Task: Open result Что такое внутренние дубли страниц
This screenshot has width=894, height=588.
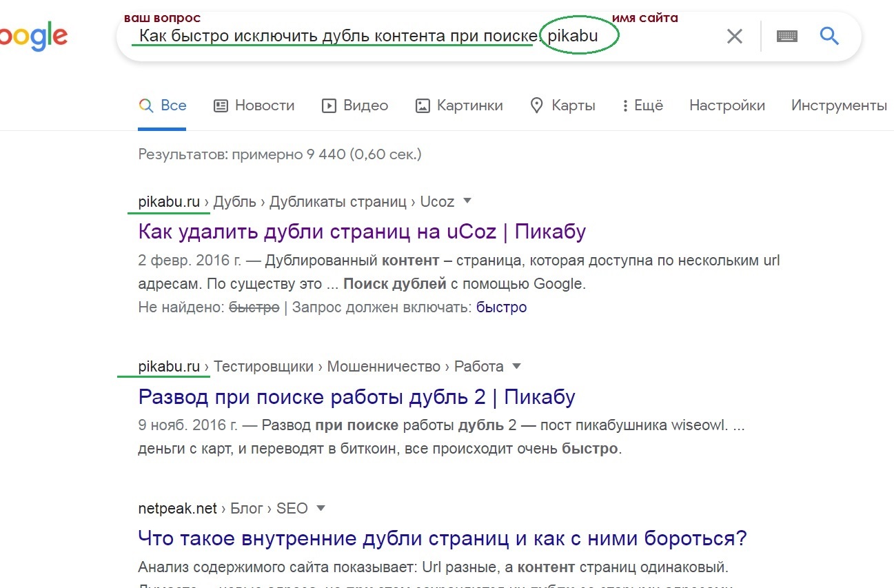Action: click(443, 538)
